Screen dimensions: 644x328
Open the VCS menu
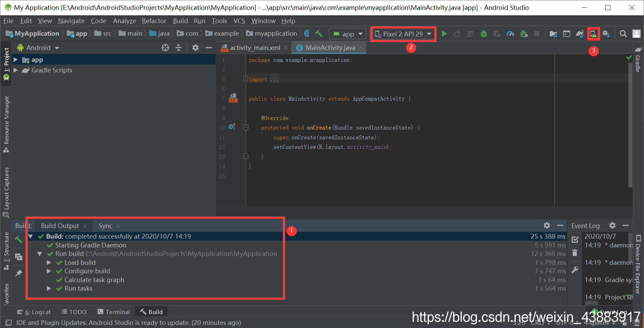pyautogui.click(x=239, y=21)
